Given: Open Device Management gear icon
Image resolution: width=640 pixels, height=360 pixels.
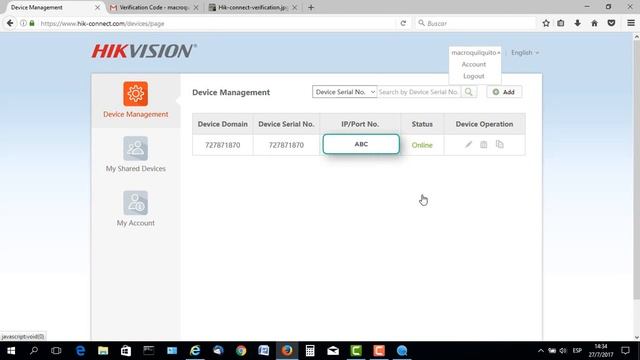Looking at the screenshot, I should (x=136, y=93).
